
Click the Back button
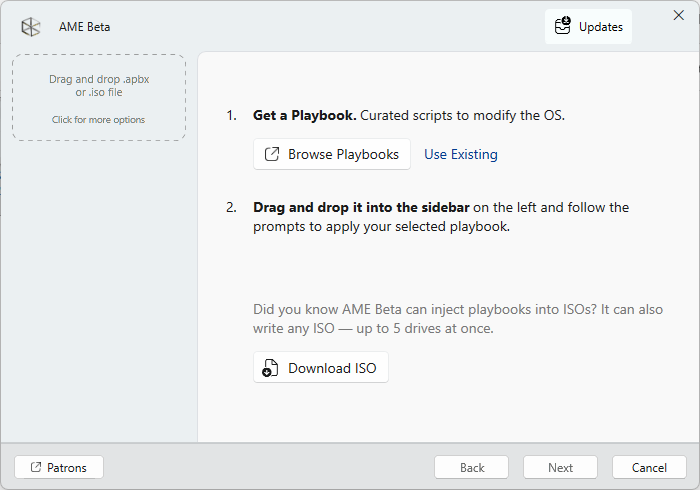click(x=471, y=467)
